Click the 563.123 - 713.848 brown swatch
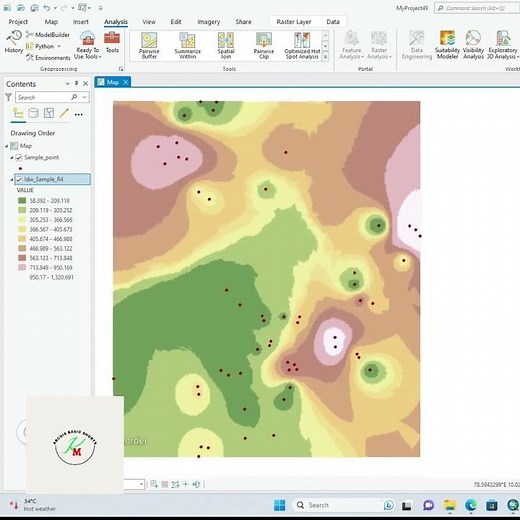The width and height of the screenshot is (520, 520). tap(22, 258)
